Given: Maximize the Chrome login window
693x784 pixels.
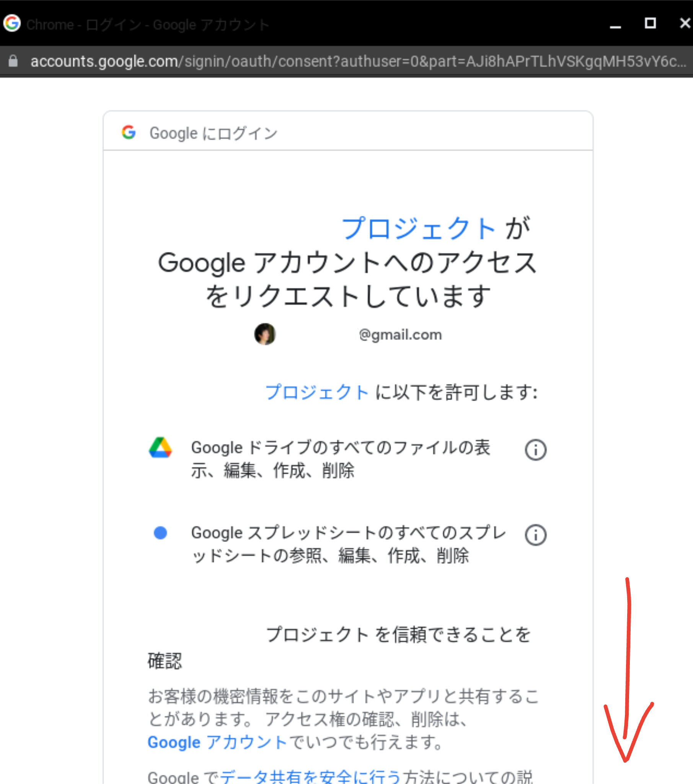Looking at the screenshot, I should click(650, 23).
